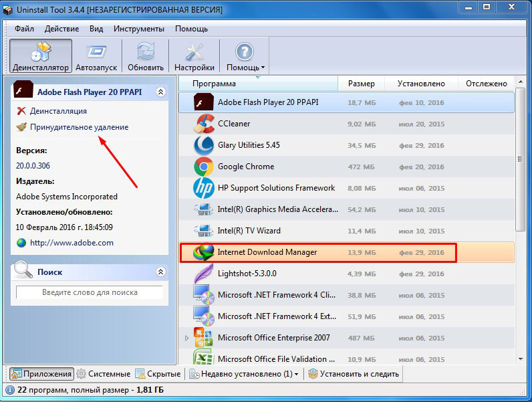Open the Помощь toolbar dropdown arrow
532x402 pixels.
coord(263,68)
